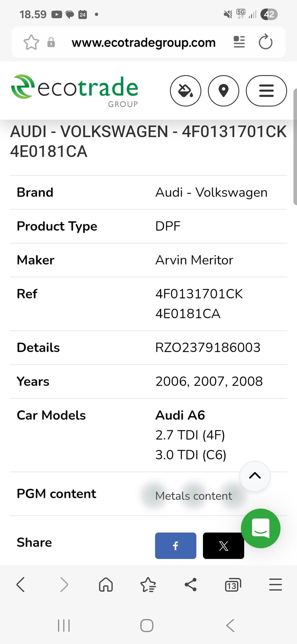Open the green live chat bubble

coord(260,528)
